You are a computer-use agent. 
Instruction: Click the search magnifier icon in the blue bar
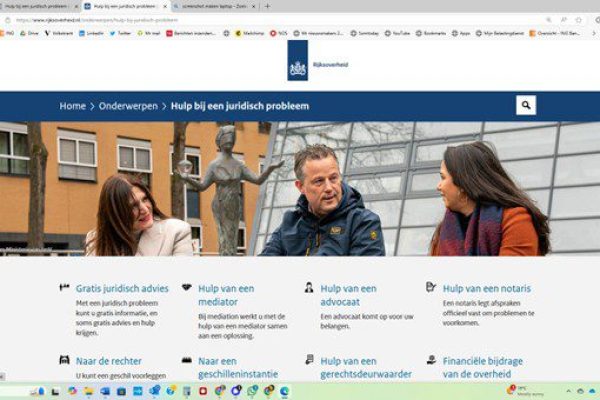tap(525, 105)
